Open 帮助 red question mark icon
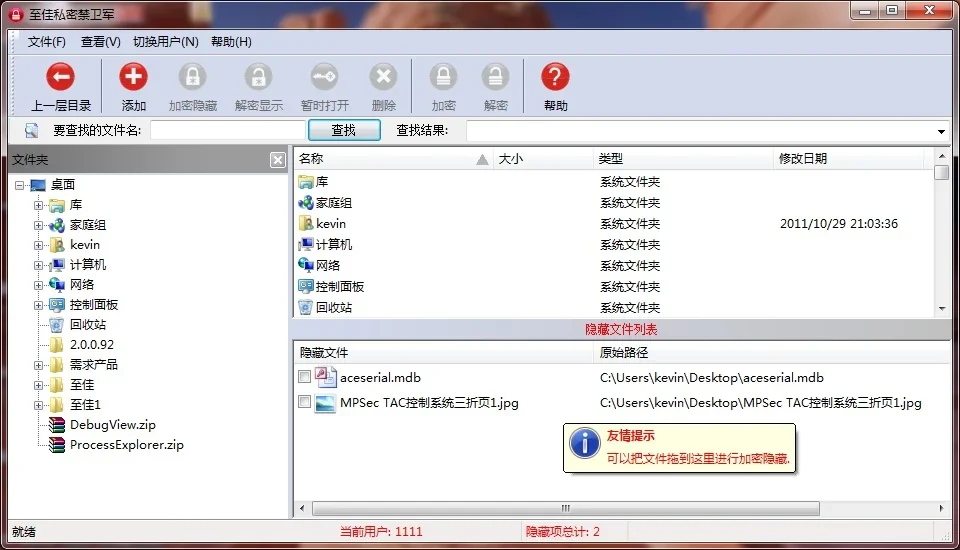 click(555, 77)
